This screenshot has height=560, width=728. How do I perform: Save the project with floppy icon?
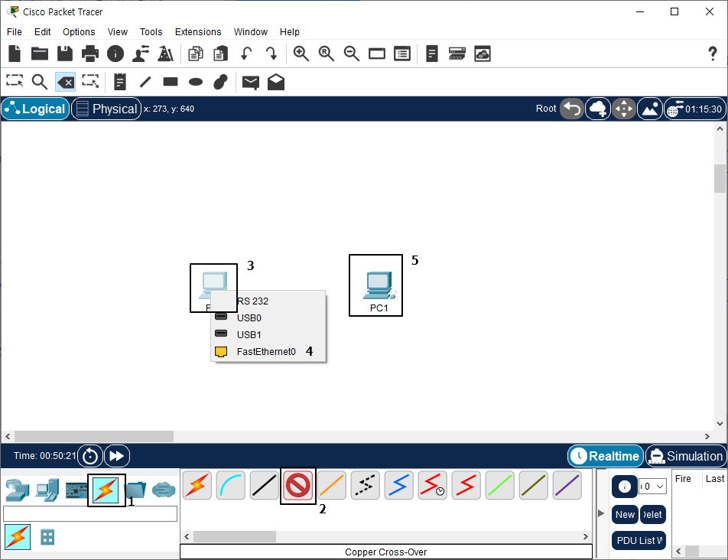[64, 54]
